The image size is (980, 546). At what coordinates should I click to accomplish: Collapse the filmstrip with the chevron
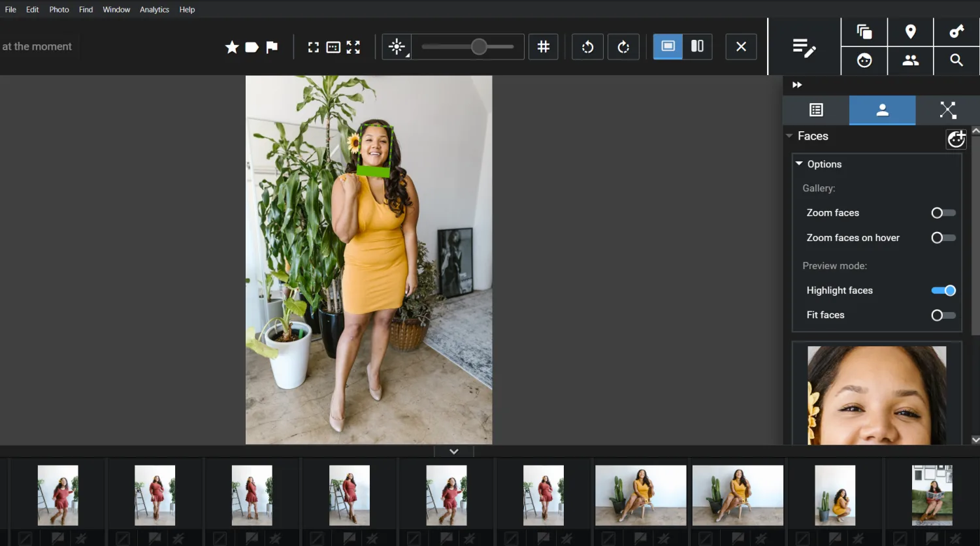(453, 451)
